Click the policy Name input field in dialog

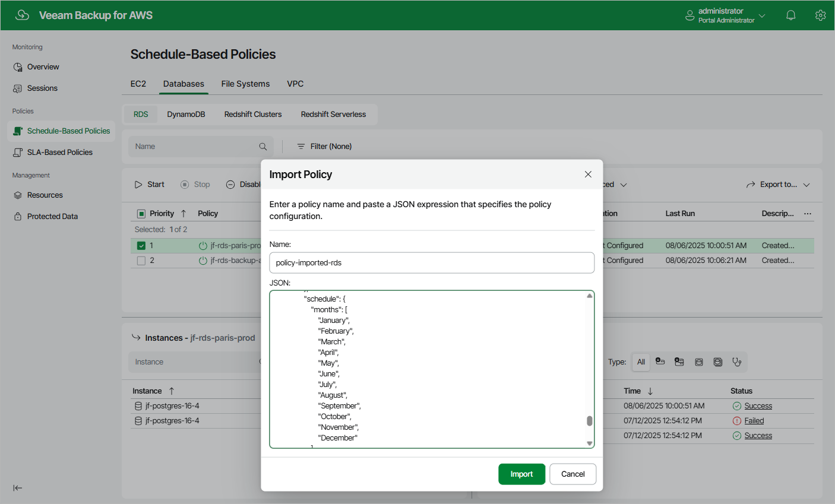pyautogui.click(x=432, y=263)
